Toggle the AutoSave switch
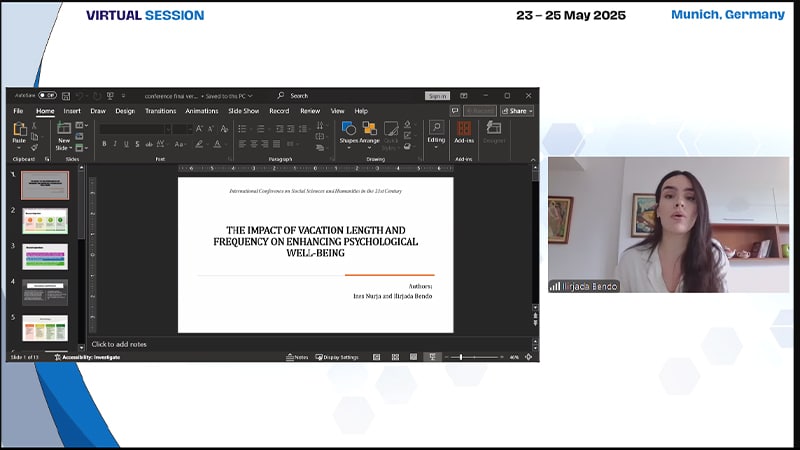Screen dimensions: 800x450 pos(47,96)
